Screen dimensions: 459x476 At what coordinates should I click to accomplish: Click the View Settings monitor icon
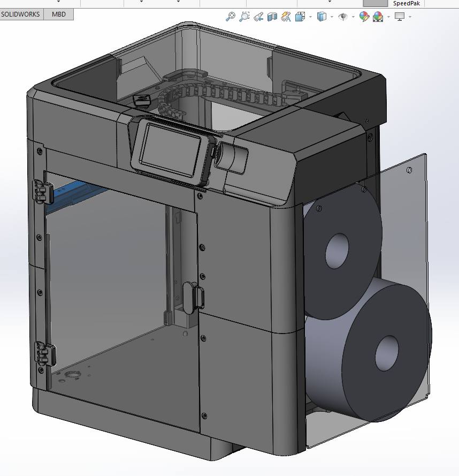[400, 17]
